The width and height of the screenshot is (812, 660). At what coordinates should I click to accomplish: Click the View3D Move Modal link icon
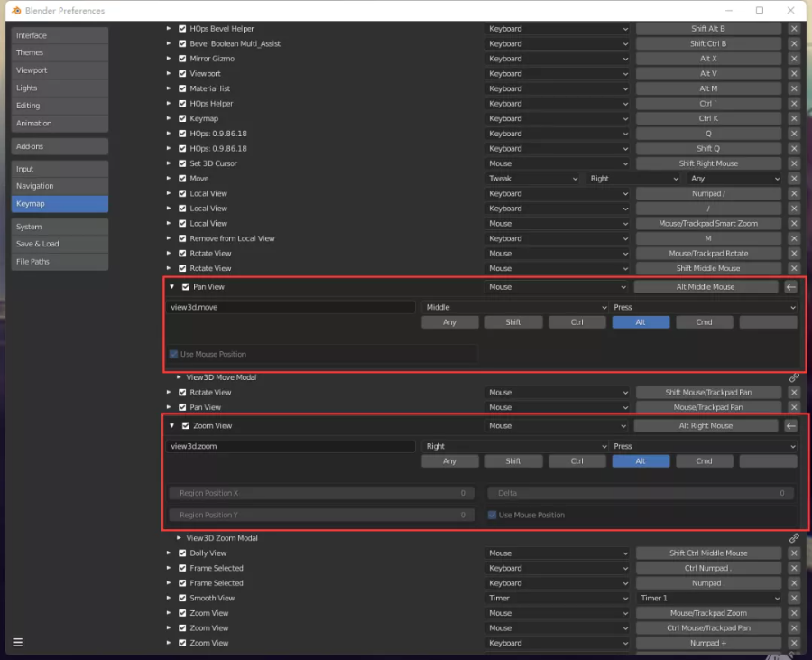794,377
